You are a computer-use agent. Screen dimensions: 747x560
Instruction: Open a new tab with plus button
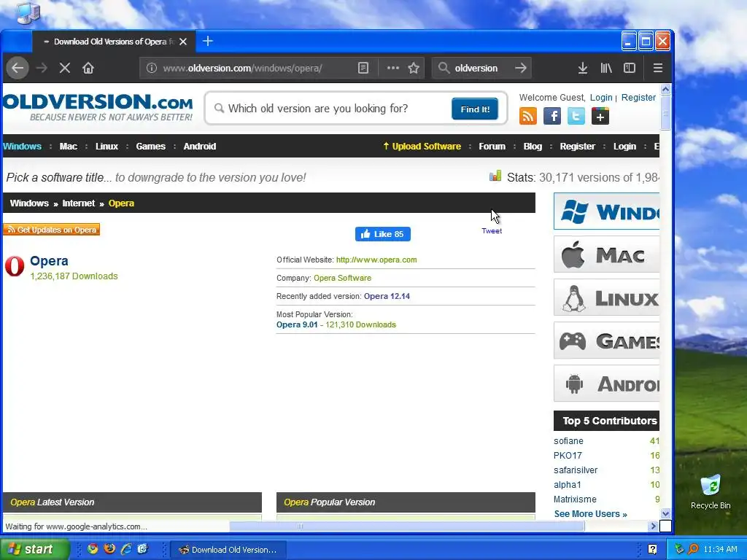pyautogui.click(x=208, y=42)
